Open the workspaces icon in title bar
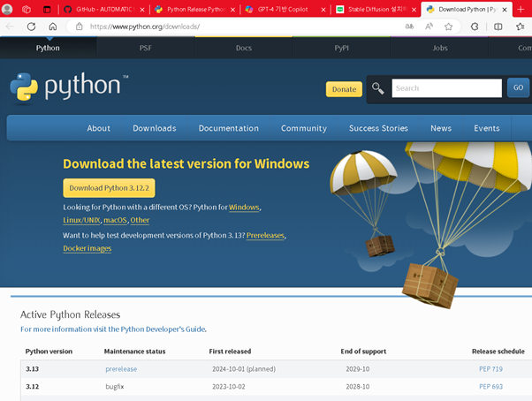The image size is (532, 401). coord(27,10)
